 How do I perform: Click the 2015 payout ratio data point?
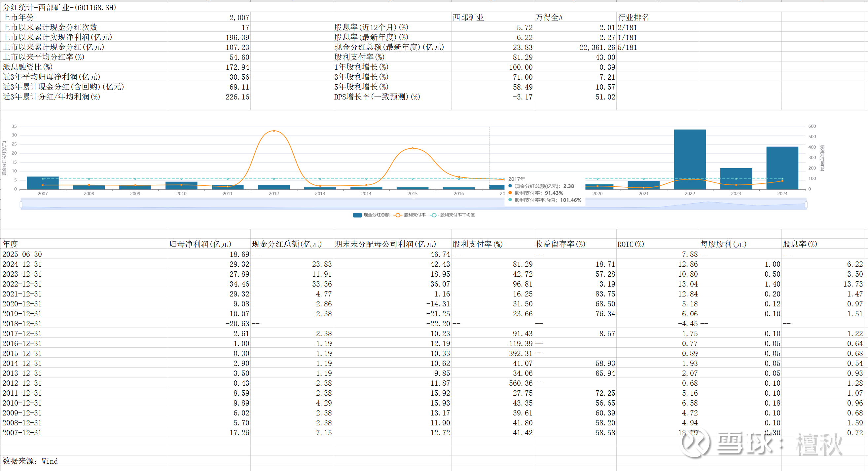tap(413, 148)
